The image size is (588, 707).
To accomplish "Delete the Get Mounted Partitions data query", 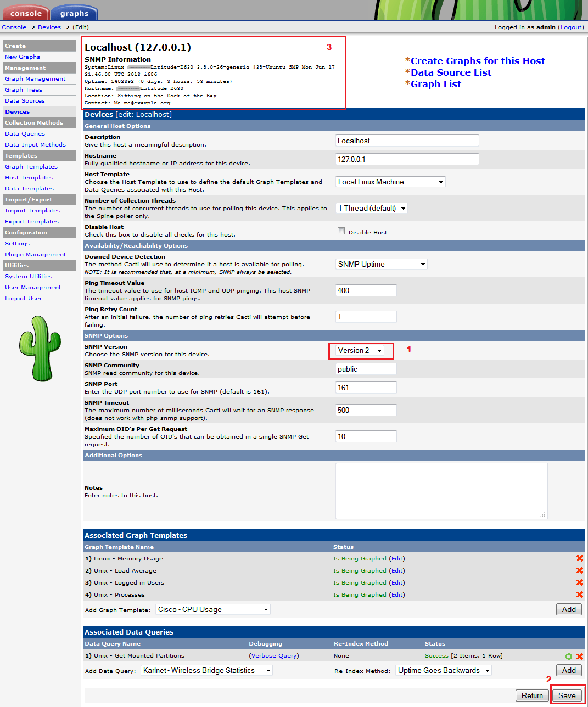I will point(580,656).
